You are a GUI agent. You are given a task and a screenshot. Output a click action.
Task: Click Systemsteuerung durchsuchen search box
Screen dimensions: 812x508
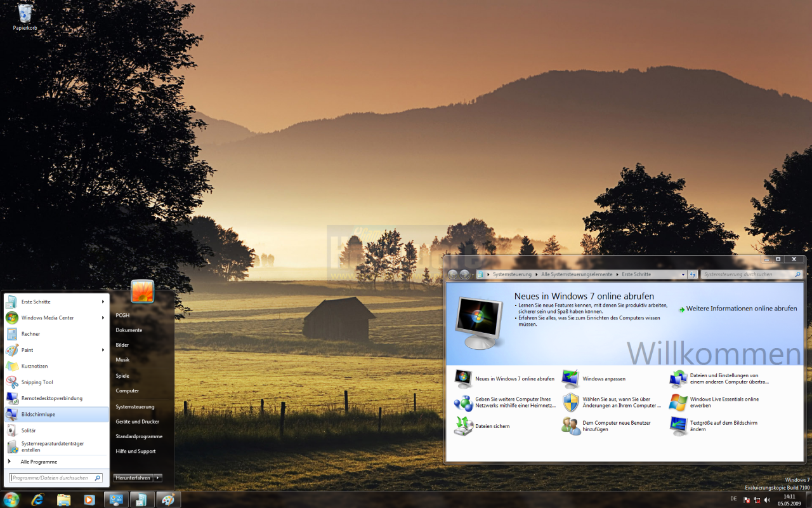751,274
